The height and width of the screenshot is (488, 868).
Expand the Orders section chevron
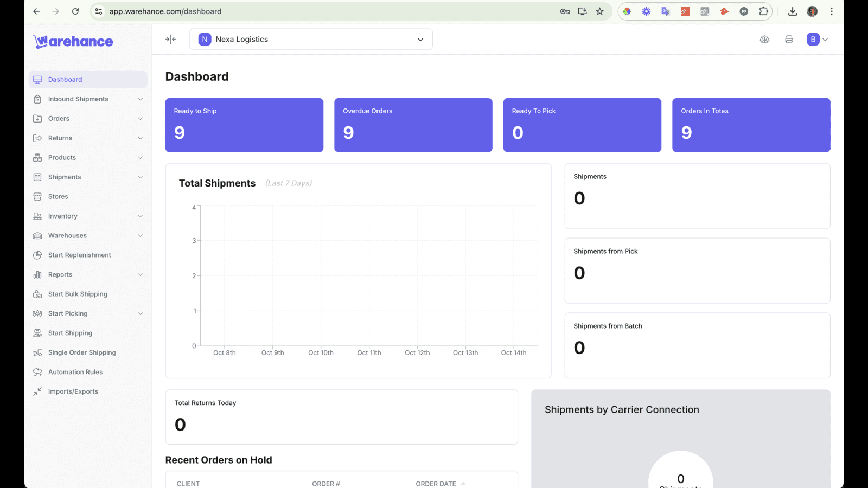click(x=141, y=118)
